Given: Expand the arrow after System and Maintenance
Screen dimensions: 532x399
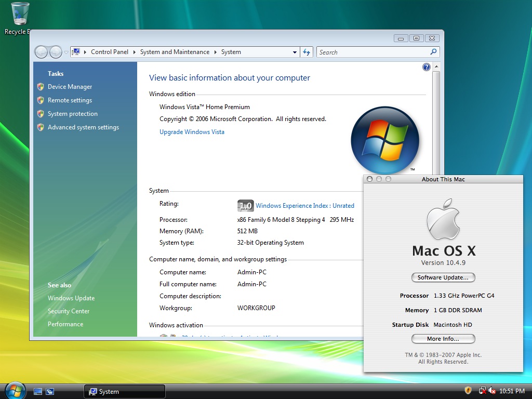Looking at the screenshot, I should [x=216, y=52].
